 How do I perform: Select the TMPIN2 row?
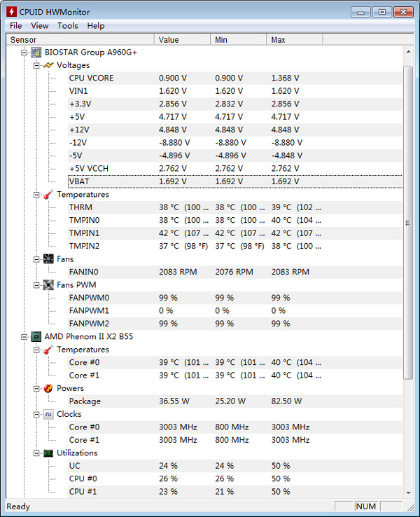click(x=235, y=246)
